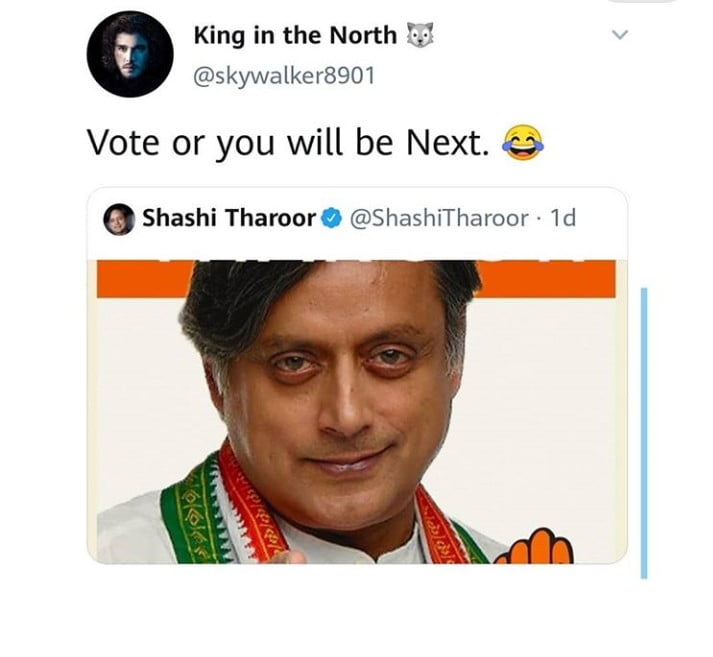Click the blue vertical scrollbar on the right

(x=643, y=430)
